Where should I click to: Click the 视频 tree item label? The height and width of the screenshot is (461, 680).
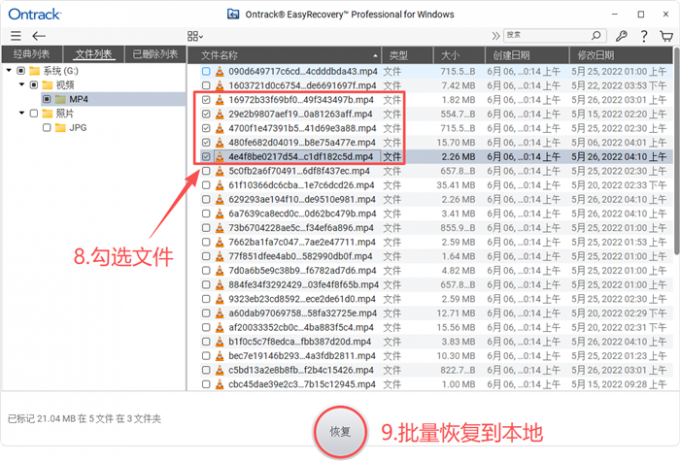65,85
